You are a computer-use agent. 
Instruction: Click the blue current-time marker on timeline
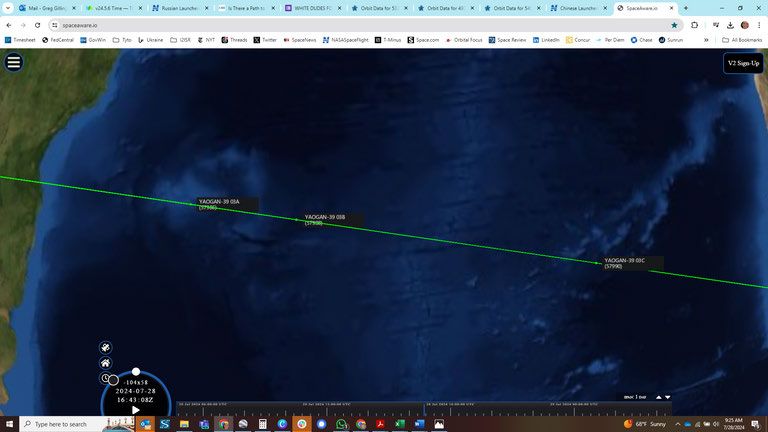click(424, 410)
